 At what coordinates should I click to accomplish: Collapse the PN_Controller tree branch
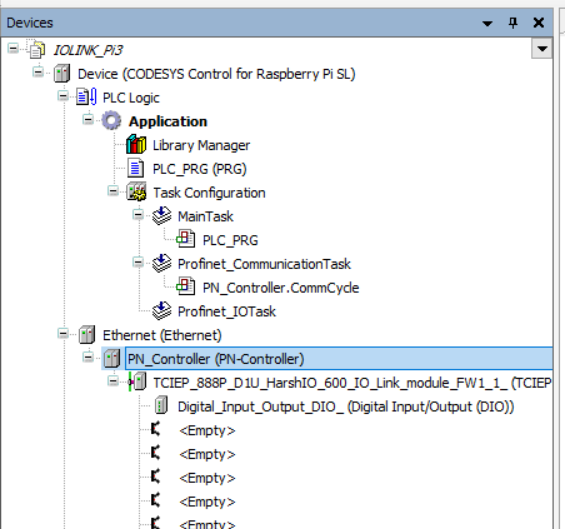(88, 357)
